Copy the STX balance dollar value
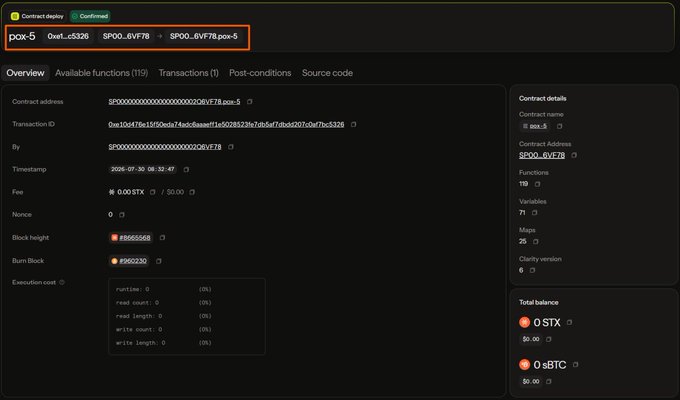Viewport: 680px width, 400px height. 549,339
